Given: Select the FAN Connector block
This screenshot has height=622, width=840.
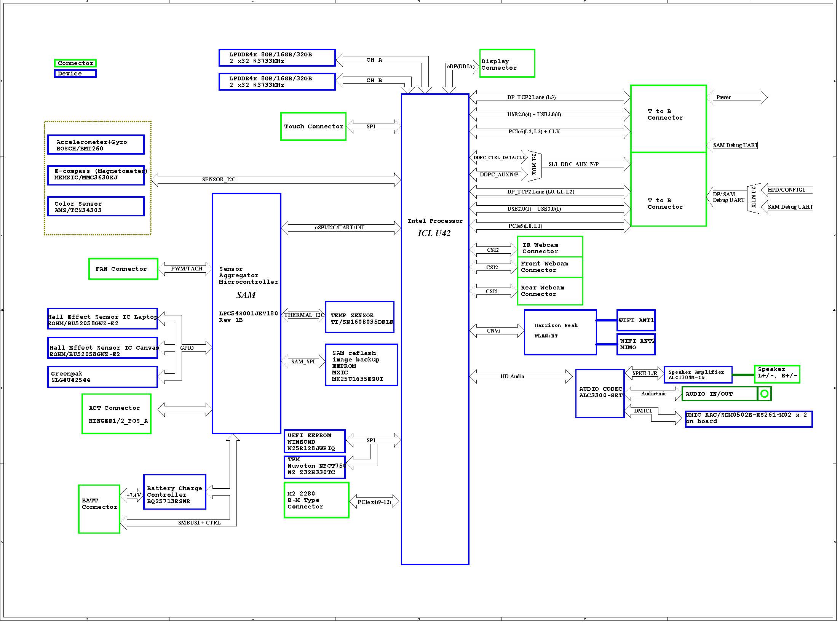Looking at the screenshot, I should coord(123,269).
